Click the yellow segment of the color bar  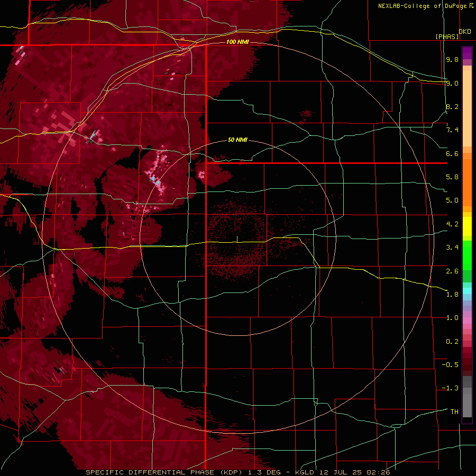[x=467, y=226]
